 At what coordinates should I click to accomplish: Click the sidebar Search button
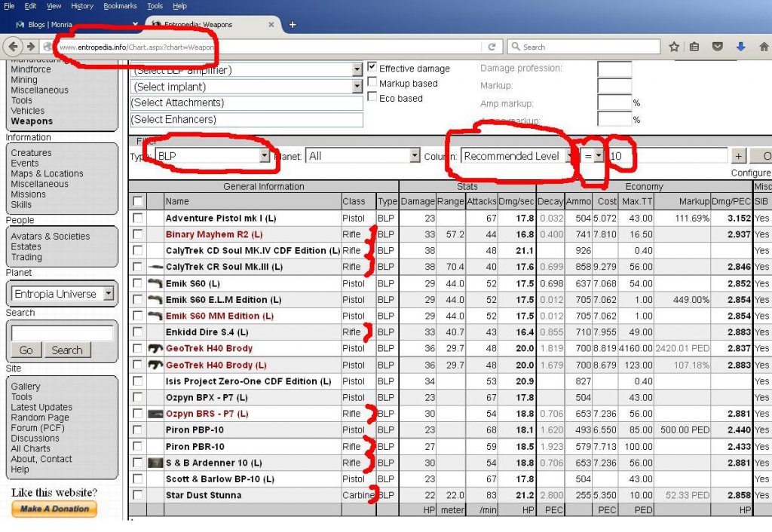[x=67, y=350]
